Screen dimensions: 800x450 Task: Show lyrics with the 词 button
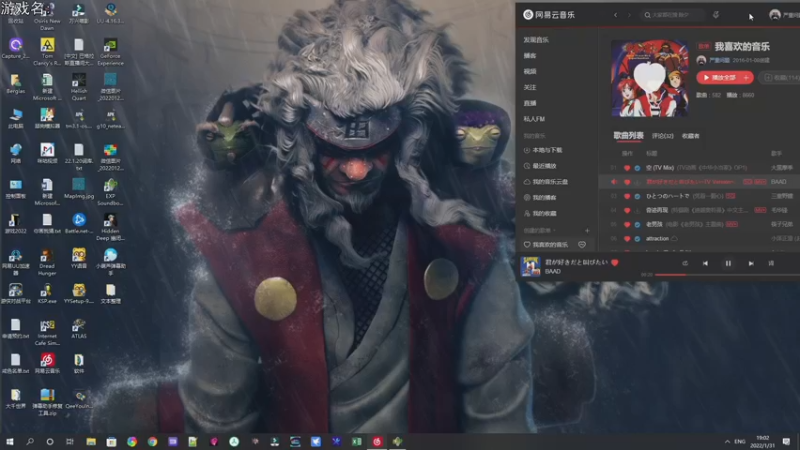(x=771, y=263)
